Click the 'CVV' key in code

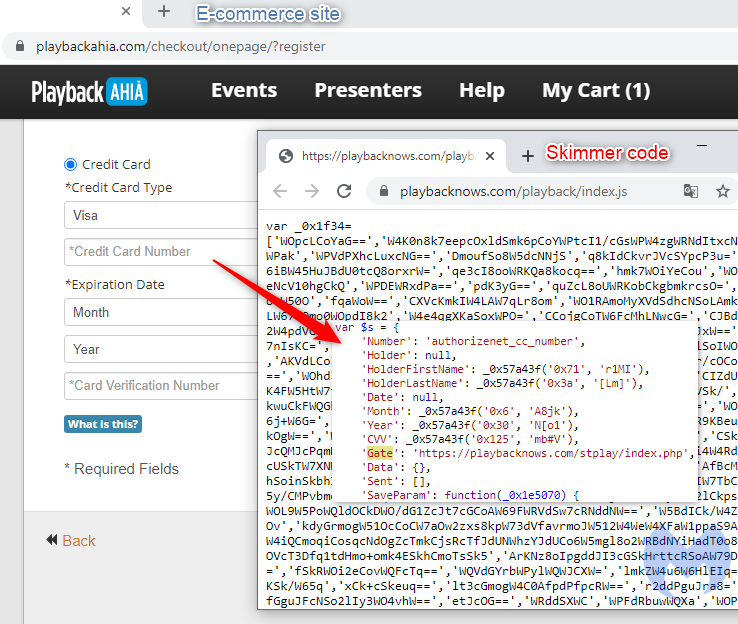point(377,439)
